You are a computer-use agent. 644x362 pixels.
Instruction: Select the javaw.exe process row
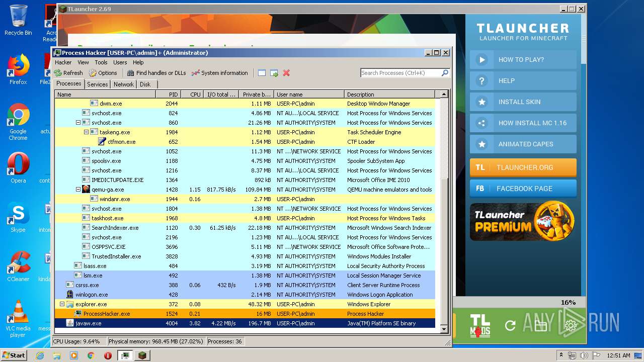(245, 323)
